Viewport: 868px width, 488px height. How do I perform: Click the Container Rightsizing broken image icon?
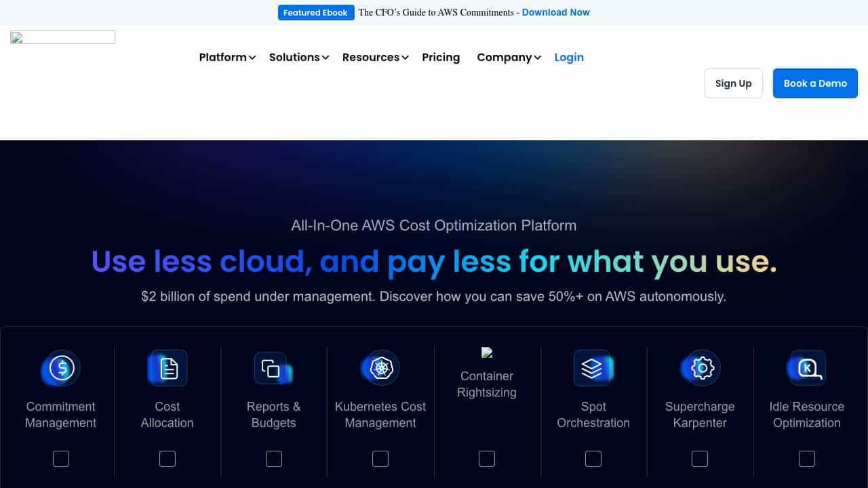point(487,352)
